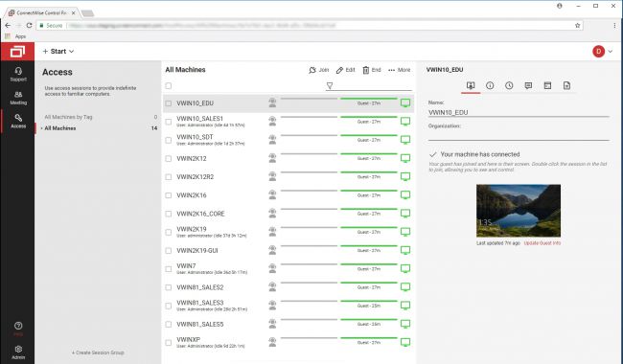Viewport: 623px width, 364px height.
Task: Open the More actions menu
Action: [x=400, y=70]
